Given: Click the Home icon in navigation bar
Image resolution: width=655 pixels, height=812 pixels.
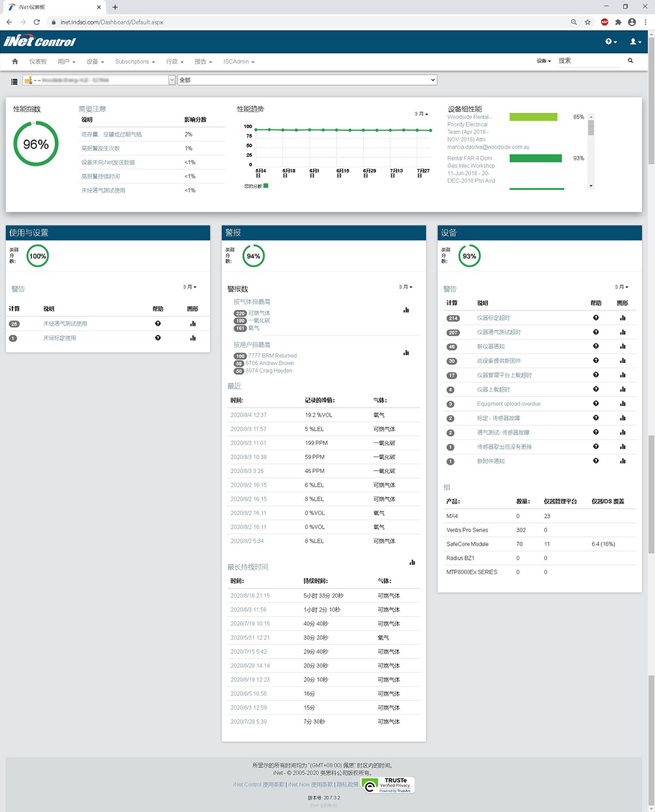Looking at the screenshot, I should pos(15,62).
